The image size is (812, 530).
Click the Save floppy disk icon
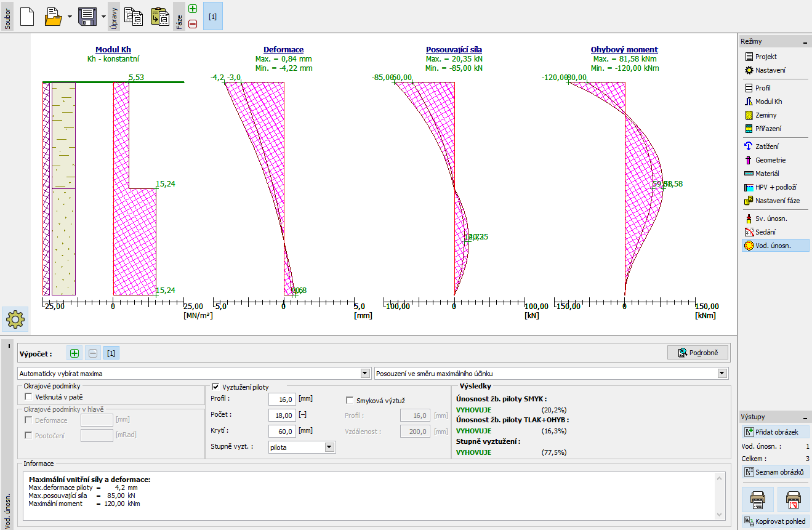tap(87, 17)
